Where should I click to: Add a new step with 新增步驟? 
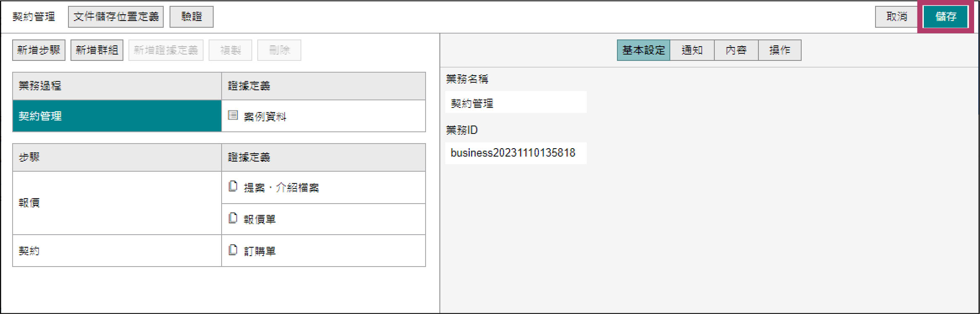point(39,50)
